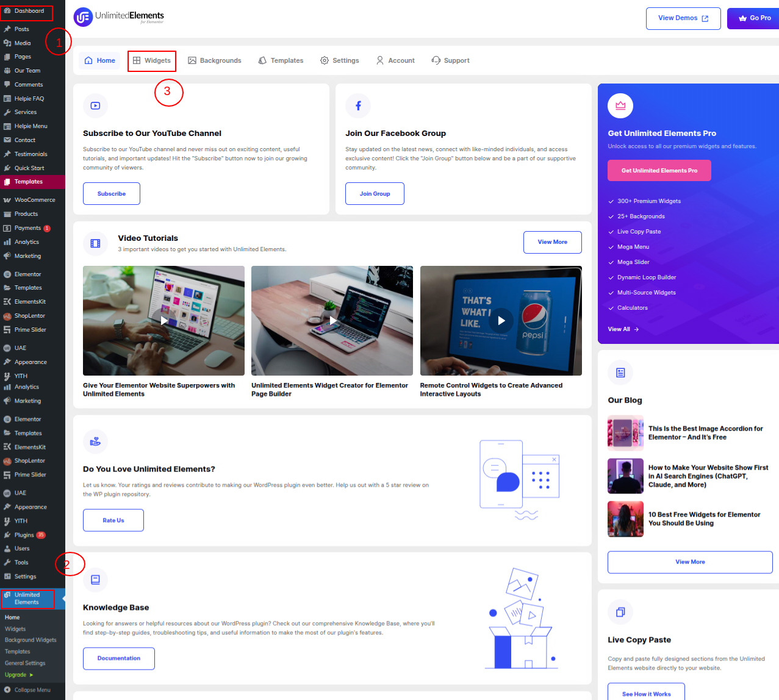Click the WooCommerce logo icon in sidebar

tap(7, 200)
